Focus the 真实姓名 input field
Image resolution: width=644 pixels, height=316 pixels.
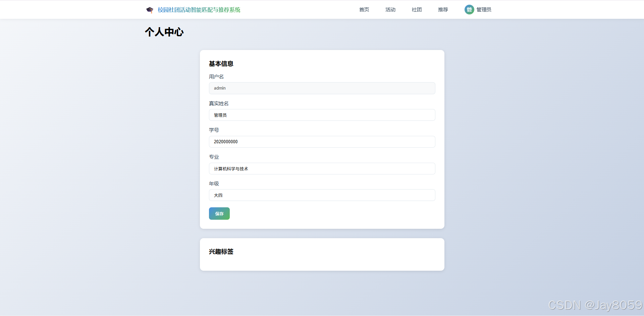point(322,115)
